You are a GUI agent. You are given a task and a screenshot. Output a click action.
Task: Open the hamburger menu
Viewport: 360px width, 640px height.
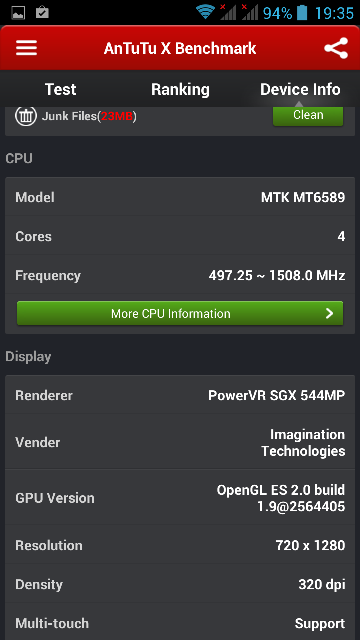(27, 48)
